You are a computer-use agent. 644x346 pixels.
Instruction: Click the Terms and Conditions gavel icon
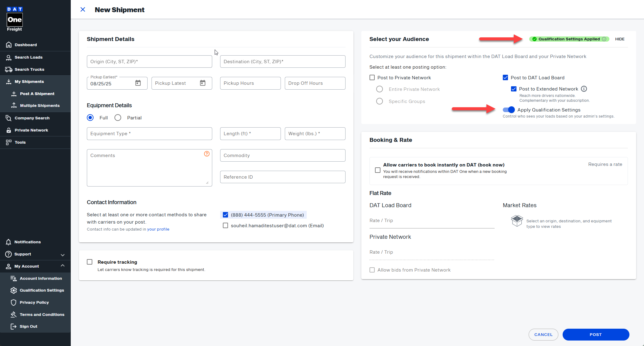(14, 314)
